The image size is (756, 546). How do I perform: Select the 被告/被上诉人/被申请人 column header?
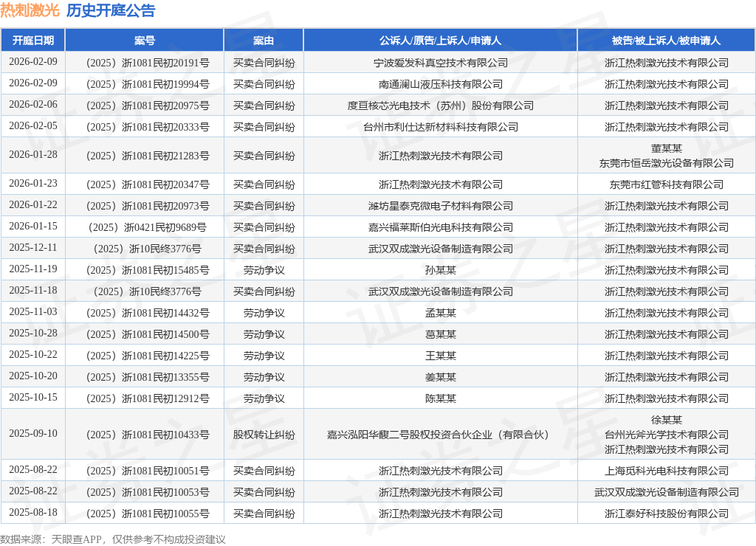[x=667, y=41]
